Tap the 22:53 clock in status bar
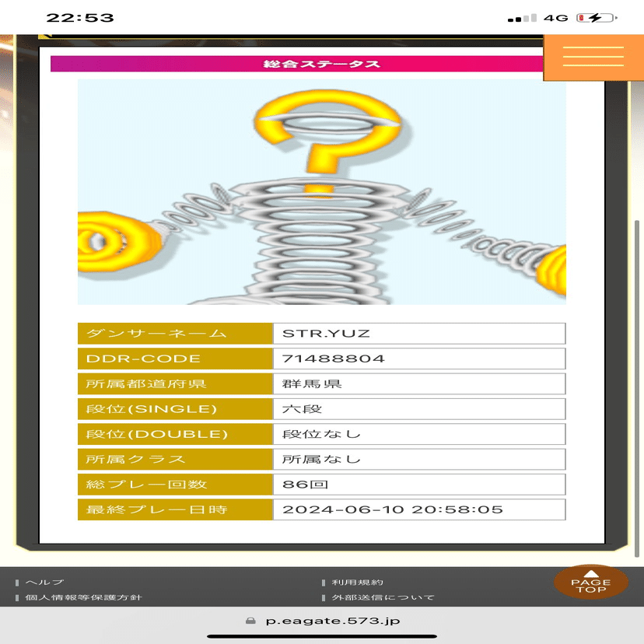The width and height of the screenshot is (644, 644). point(79,18)
